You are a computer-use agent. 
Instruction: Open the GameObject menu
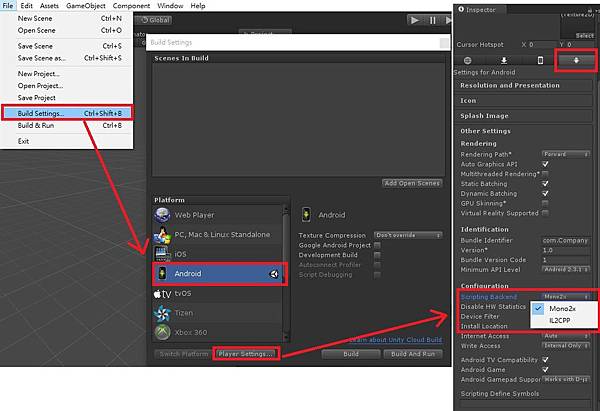86,6
